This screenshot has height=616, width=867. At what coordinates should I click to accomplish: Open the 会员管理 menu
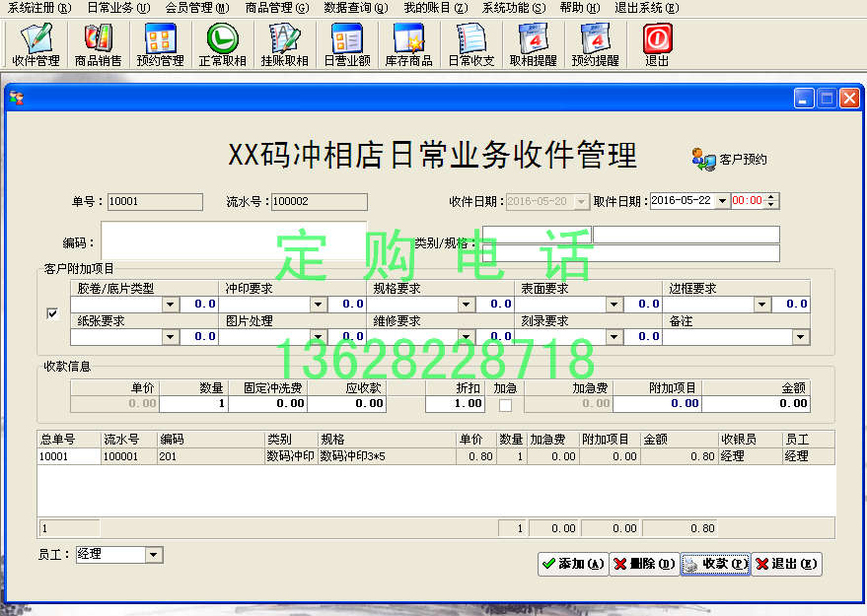[x=197, y=8]
